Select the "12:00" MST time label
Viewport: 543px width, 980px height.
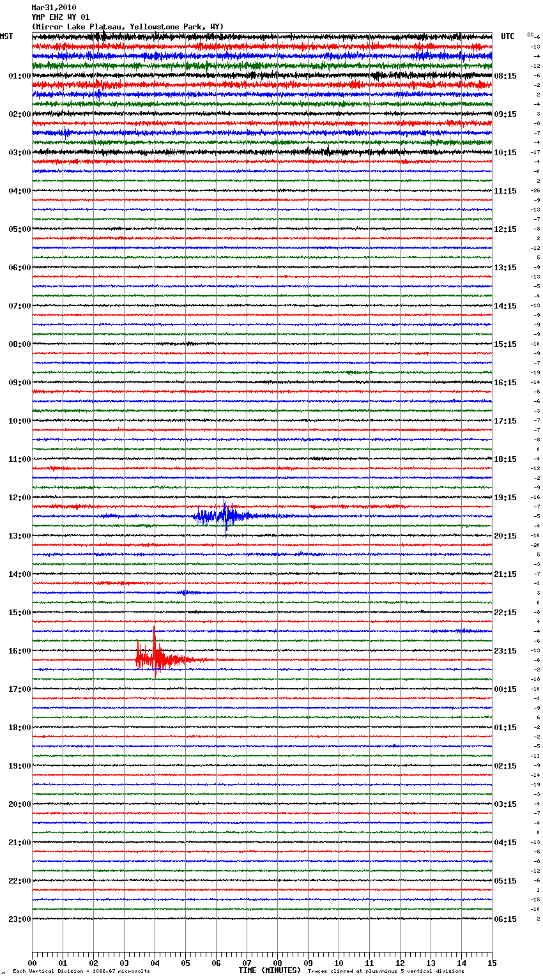point(20,498)
